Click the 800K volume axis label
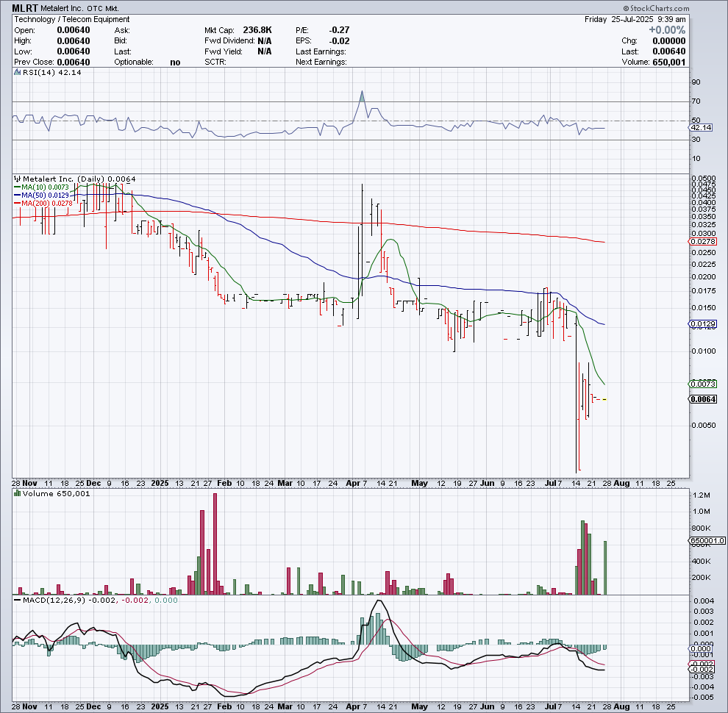This screenshot has height=713, width=728. (702, 528)
